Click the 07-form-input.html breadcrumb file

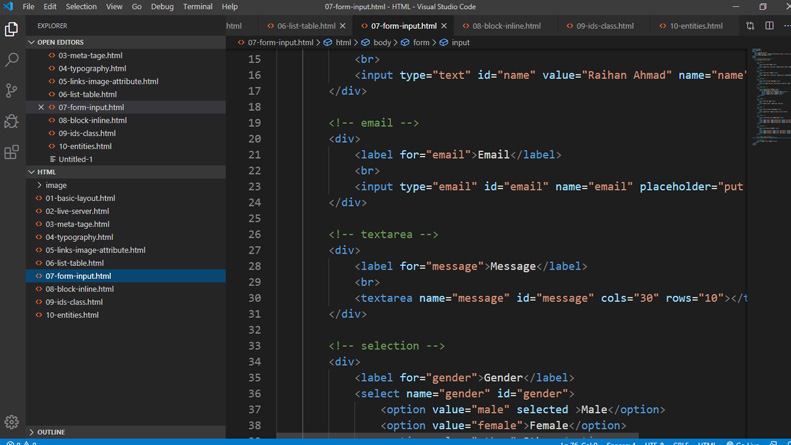(275, 42)
